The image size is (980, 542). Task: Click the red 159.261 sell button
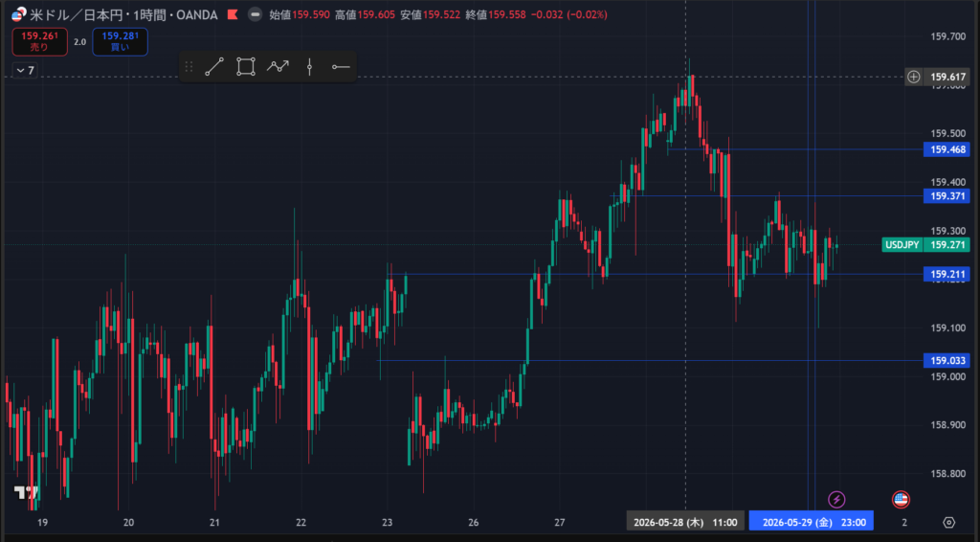point(39,41)
